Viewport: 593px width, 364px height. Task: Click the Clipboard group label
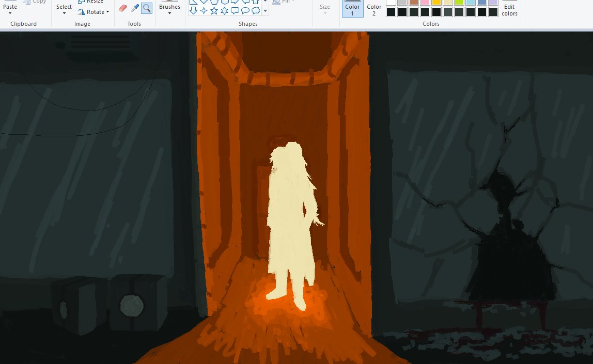coord(23,24)
